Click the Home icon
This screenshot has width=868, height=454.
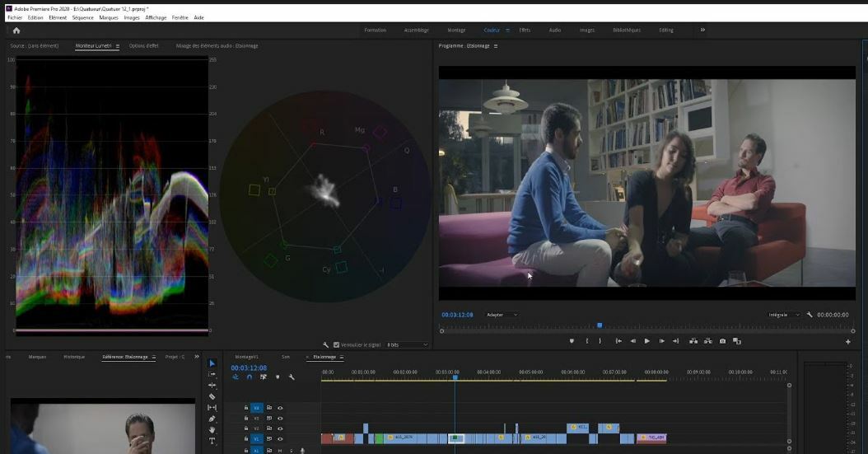[x=16, y=30]
